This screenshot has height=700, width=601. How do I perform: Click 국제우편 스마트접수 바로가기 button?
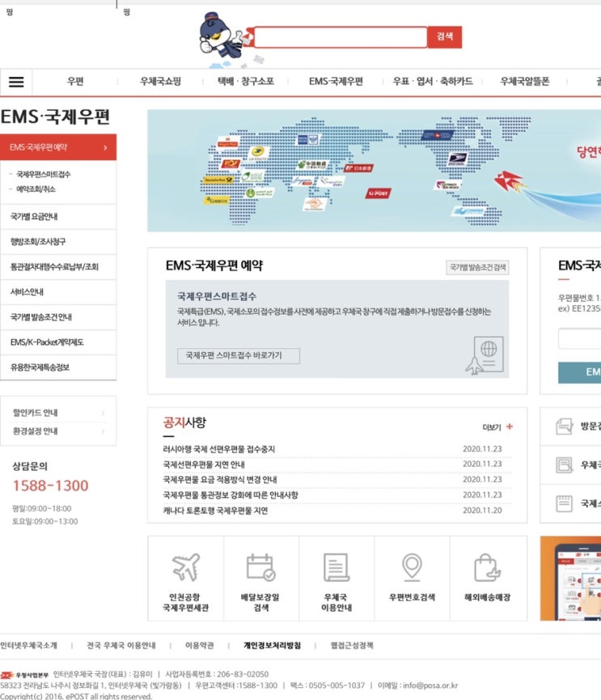[239, 356]
